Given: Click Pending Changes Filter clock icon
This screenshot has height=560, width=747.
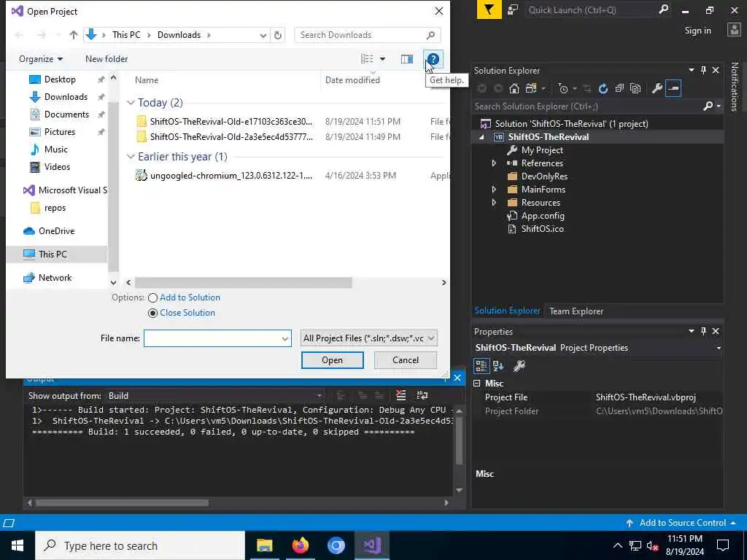Looking at the screenshot, I should 563,88.
